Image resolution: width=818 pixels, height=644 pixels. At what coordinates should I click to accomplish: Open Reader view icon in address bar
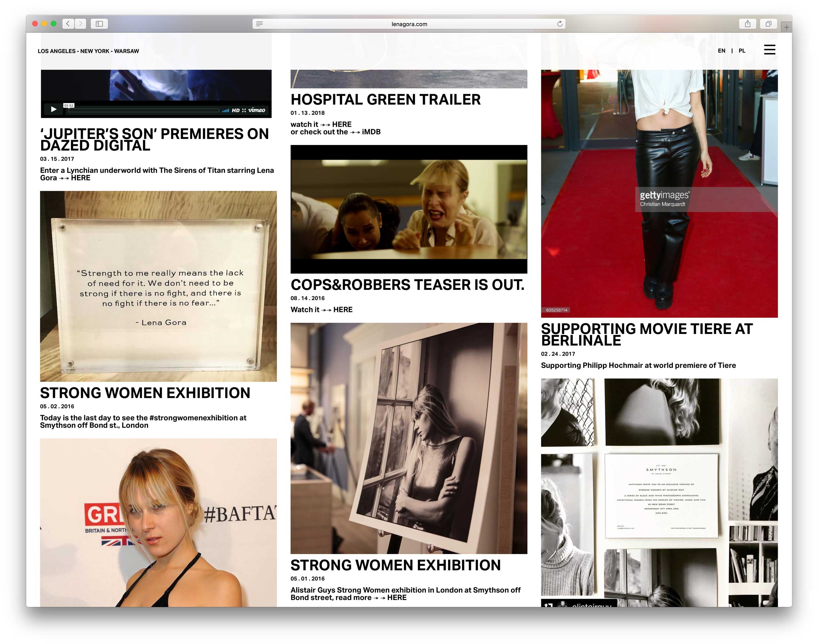click(259, 24)
